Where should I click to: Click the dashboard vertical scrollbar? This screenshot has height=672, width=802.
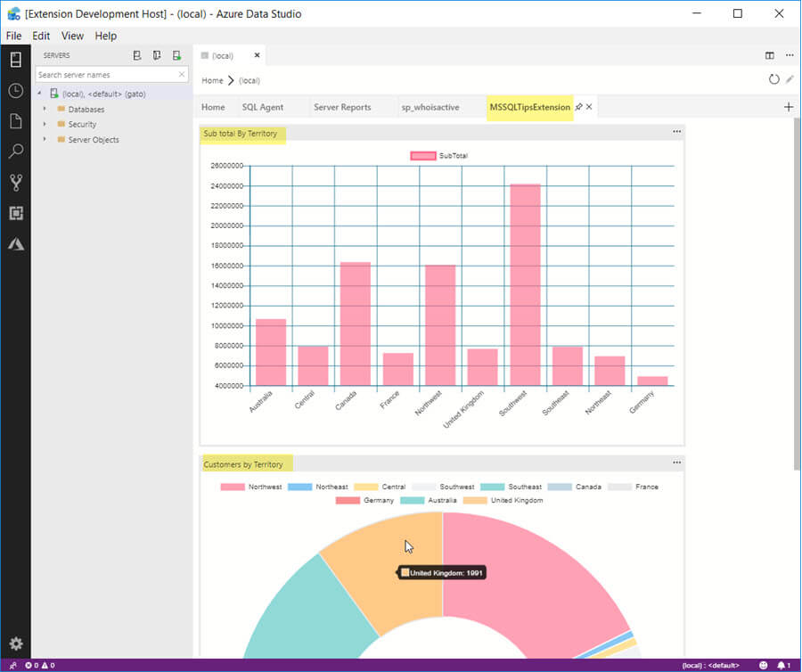pos(797,293)
